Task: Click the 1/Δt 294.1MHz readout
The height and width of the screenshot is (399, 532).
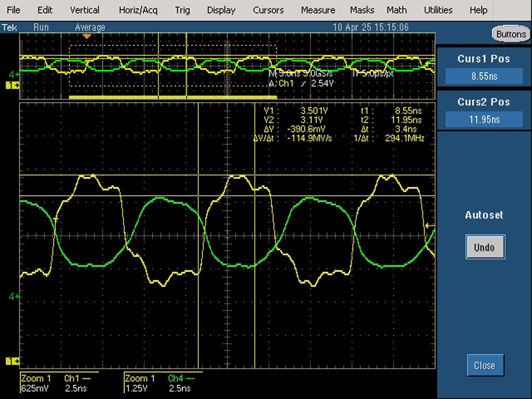Action: click(389, 138)
